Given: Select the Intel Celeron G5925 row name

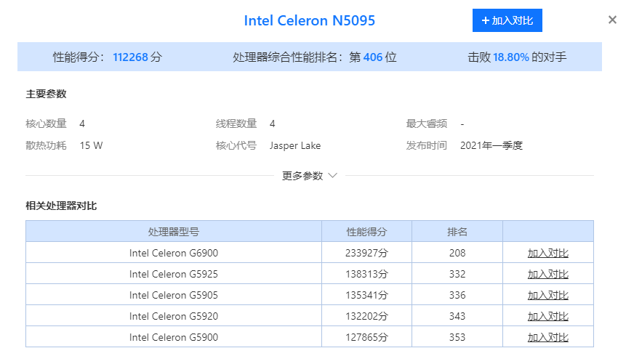Looking at the screenshot, I should coord(174,274).
